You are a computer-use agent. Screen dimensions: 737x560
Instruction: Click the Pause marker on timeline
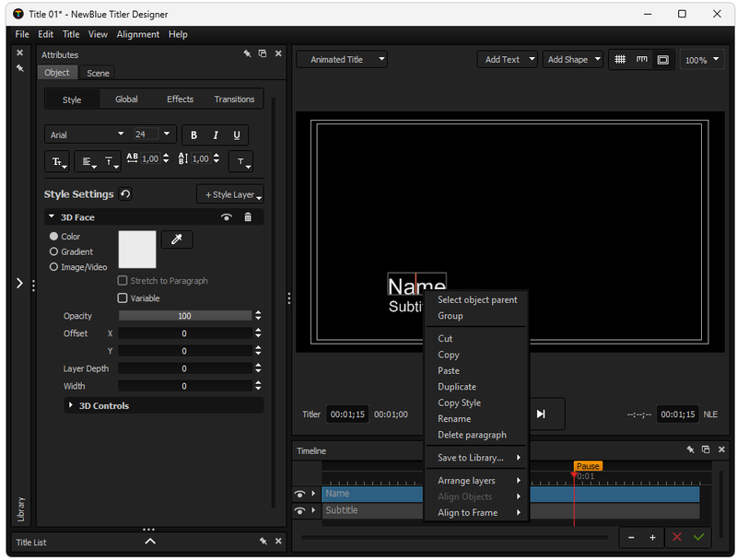(x=588, y=466)
